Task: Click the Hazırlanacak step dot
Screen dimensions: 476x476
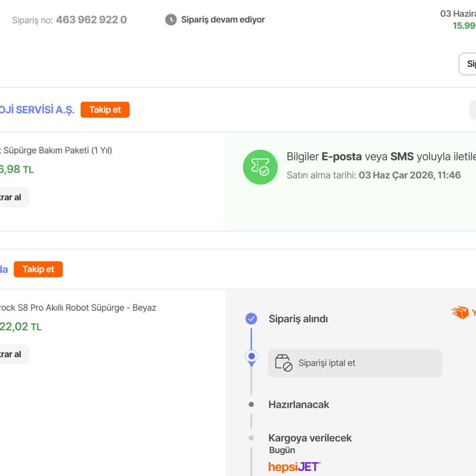Action: [251, 404]
